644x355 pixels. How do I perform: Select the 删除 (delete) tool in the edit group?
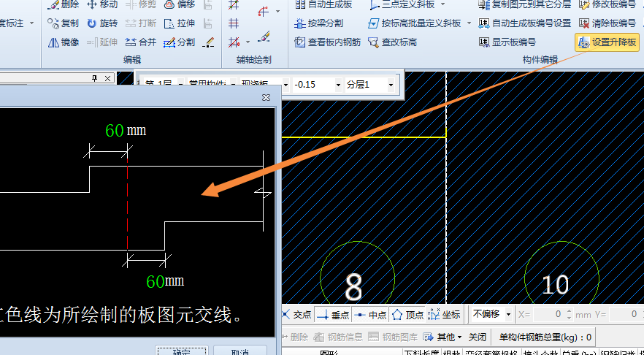tap(63, 4)
